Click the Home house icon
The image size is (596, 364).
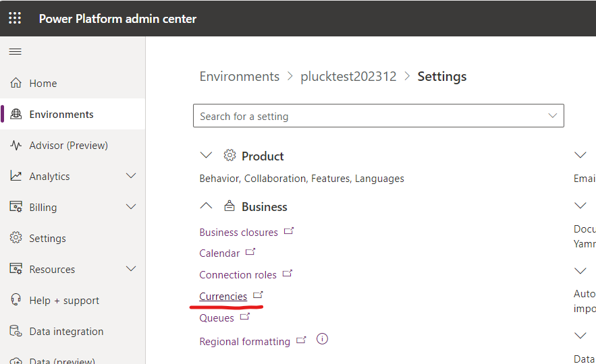click(16, 84)
